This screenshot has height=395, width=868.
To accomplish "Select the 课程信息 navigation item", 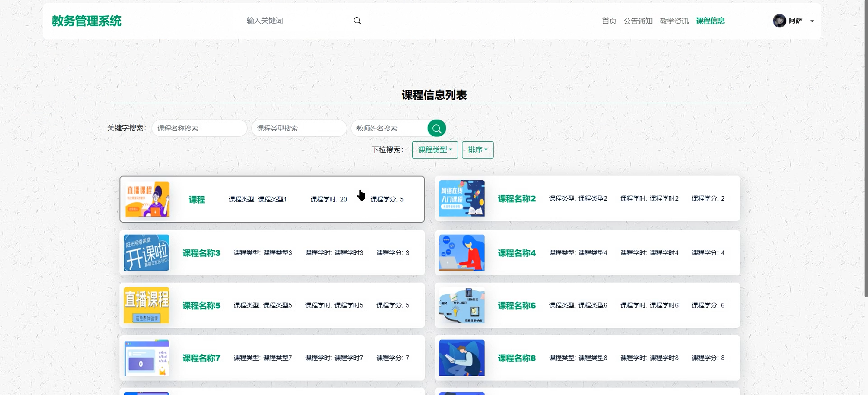I will coord(710,21).
